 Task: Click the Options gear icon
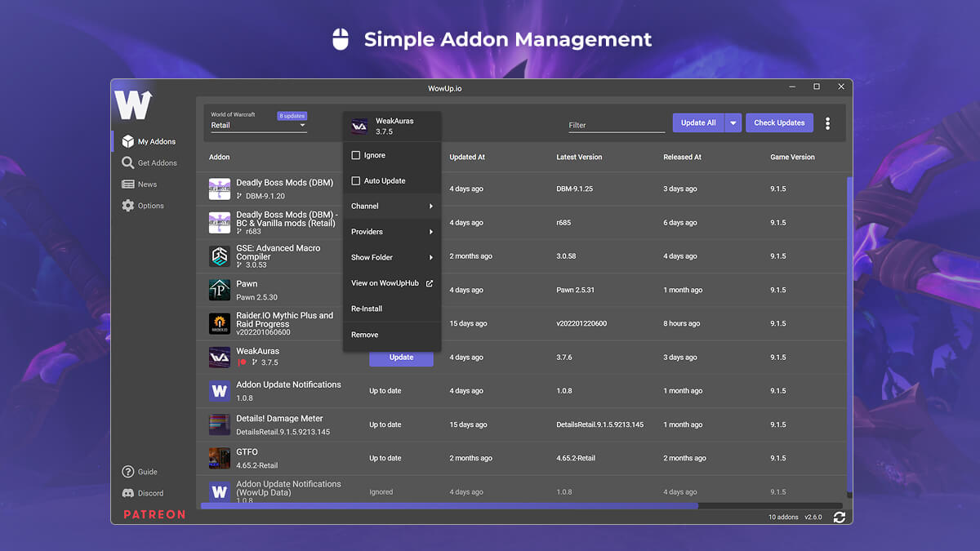coord(127,206)
